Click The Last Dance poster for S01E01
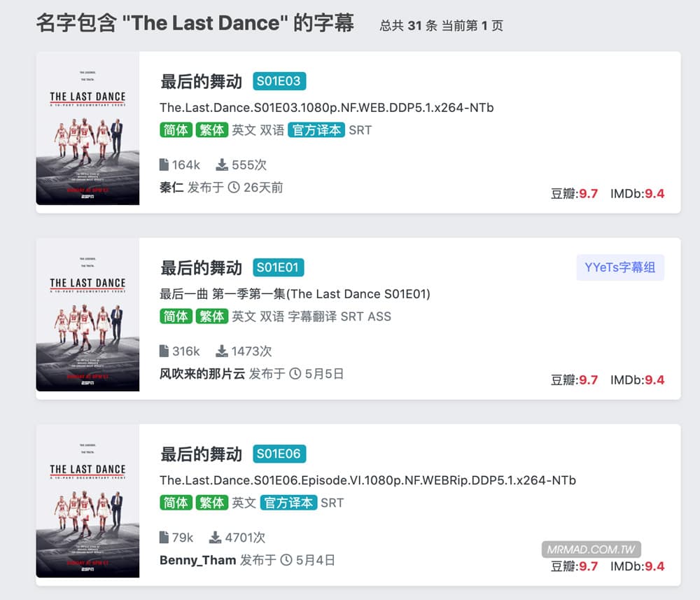The width and height of the screenshot is (700, 600). [x=87, y=319]
